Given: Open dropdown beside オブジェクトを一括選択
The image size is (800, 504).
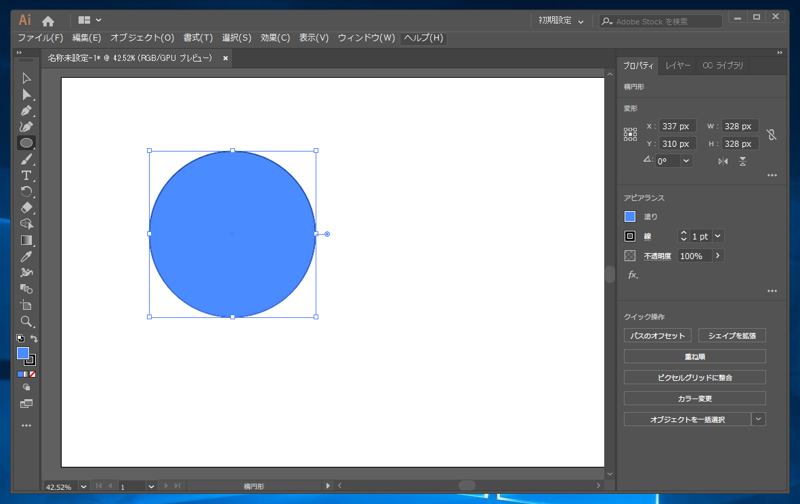Looking at the screenshot, I should click(759, 419).
